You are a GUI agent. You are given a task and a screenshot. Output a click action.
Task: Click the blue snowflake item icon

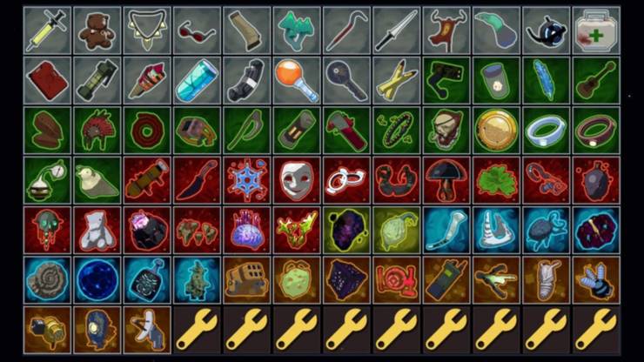pos(247,180)
